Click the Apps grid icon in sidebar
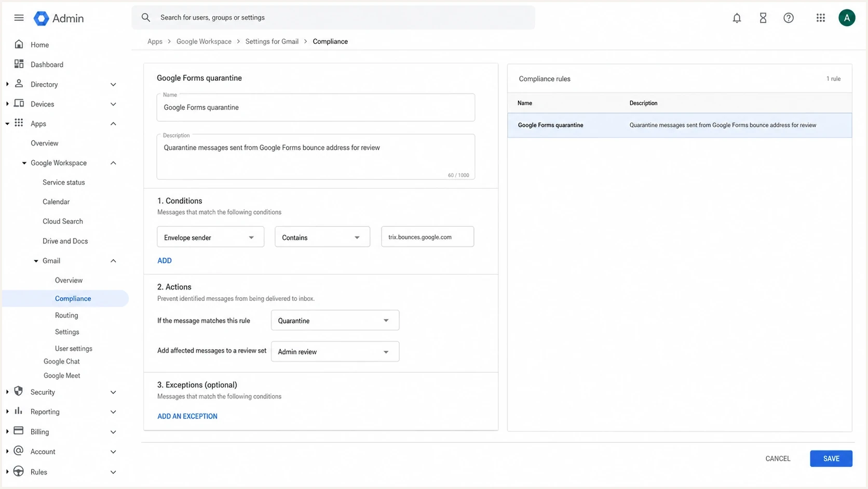 point(19,123)
